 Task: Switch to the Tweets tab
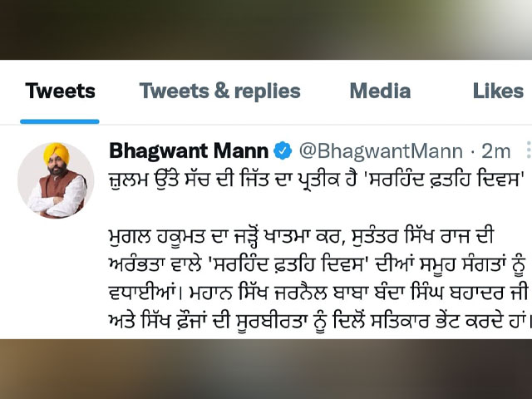coord(60,91)
